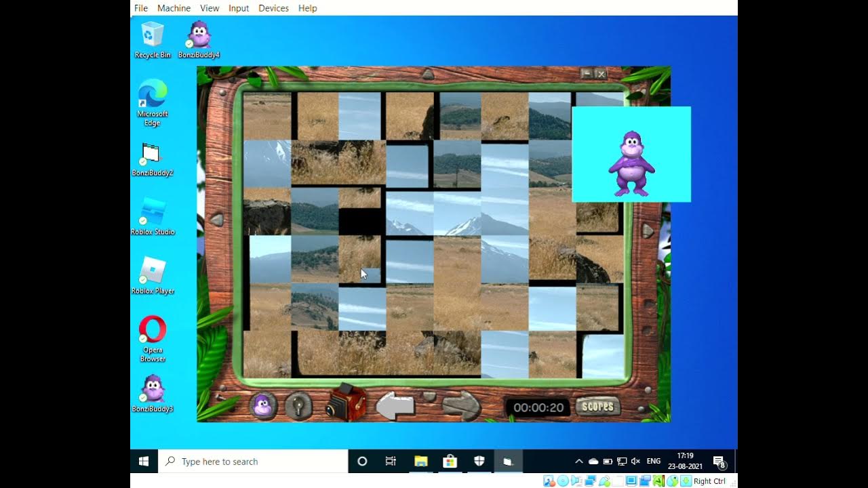Click the purple BonziBuddy gorilla character
The image size is (868, 488).
pos(631,163)
